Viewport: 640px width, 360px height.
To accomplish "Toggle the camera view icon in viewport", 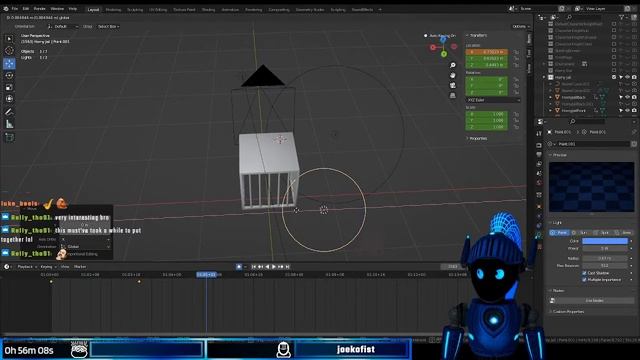I will (453, 85).
